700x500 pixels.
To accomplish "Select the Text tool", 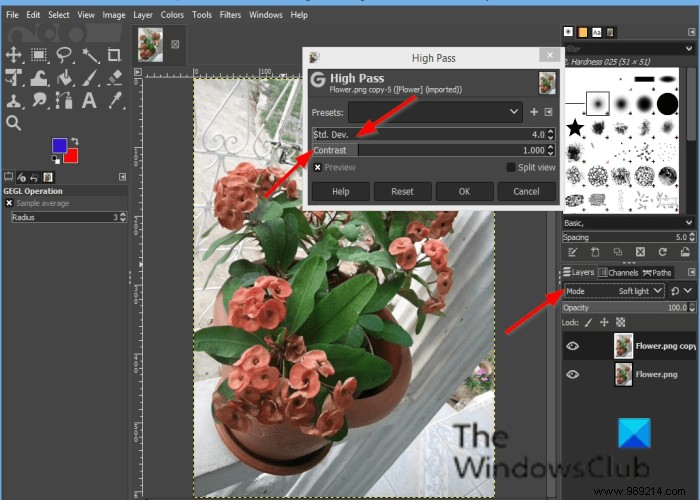I will tap(89, 100).
